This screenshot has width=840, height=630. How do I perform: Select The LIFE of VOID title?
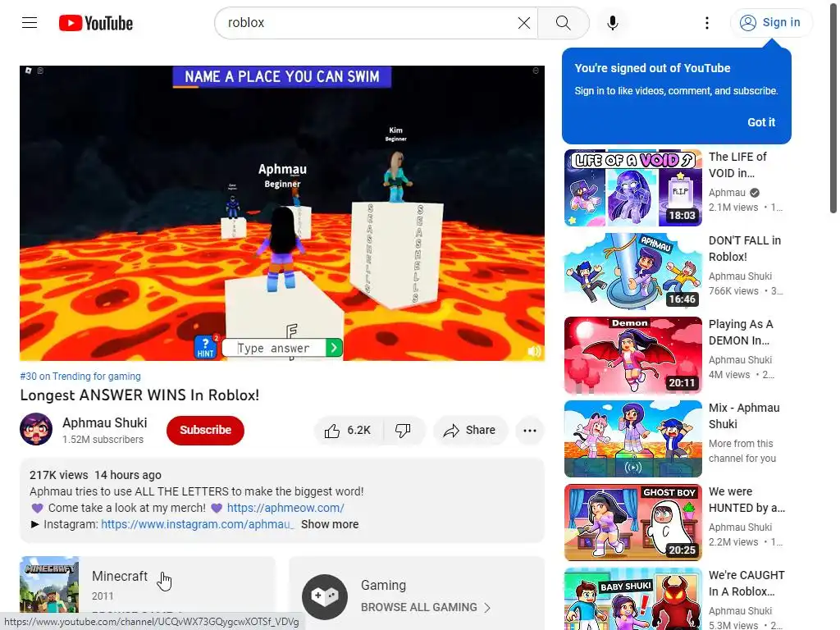[x=737, y=165]
